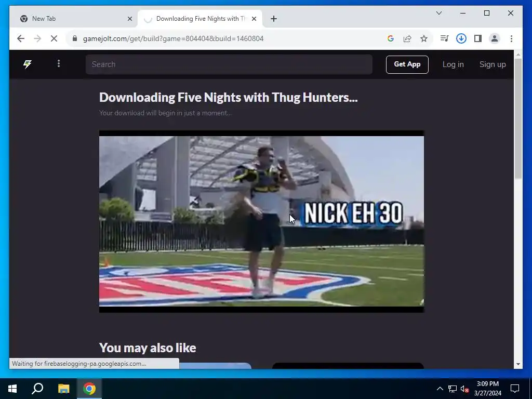Click the 'You may also like' heading
This screenshot has width=532, height=399.
coord(148,348)
